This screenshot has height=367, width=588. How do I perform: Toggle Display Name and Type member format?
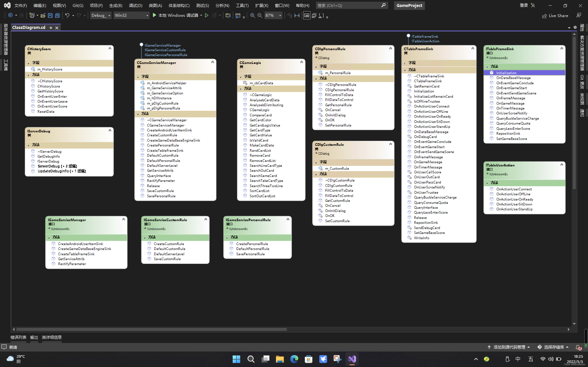tap(314, 16)
